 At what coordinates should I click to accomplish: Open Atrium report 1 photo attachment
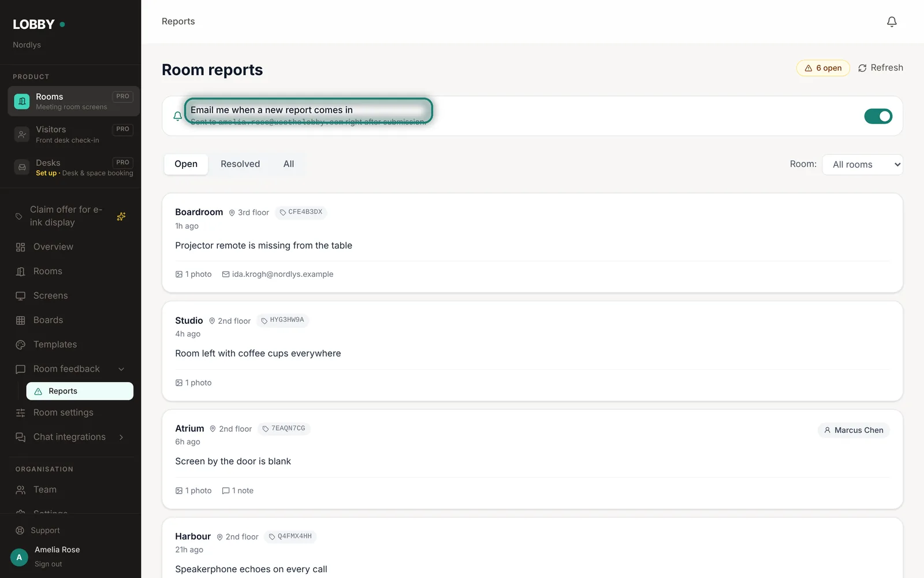click(x=193, y=491)
